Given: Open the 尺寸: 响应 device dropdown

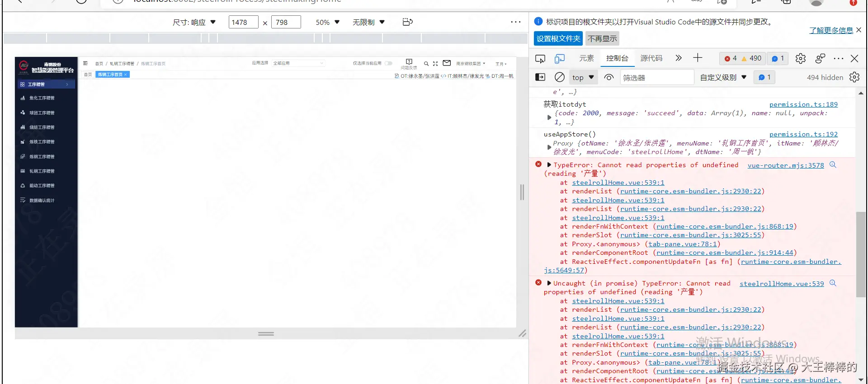Looking at the screenshot, I should pyautogui.click(x=194, y=22).
